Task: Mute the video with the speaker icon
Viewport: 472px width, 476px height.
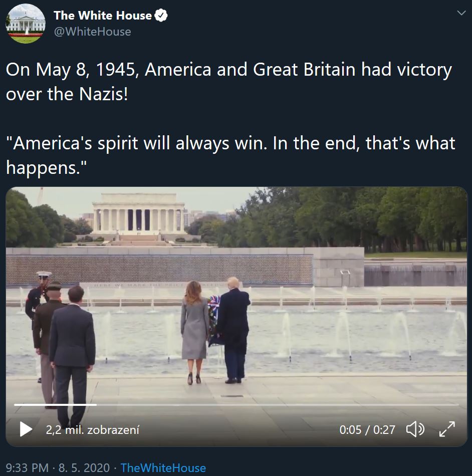Action: click(x=415, y=429)
